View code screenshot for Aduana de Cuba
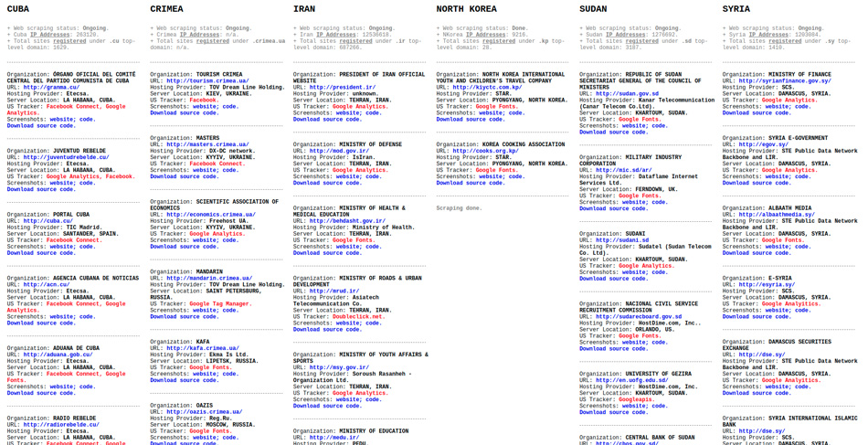The image size is (868, 445). point(88,387)
